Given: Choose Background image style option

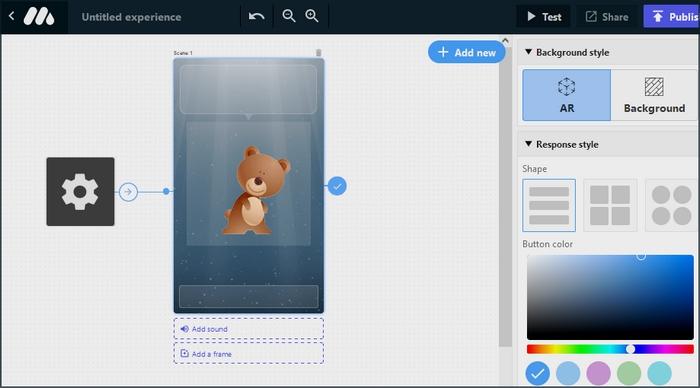Looking at the screenshot, I should 654,95.
